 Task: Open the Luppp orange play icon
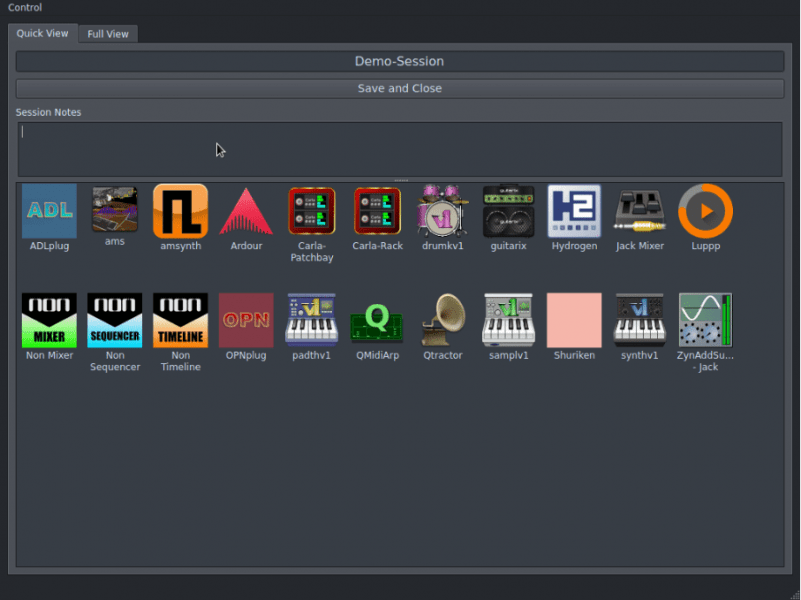coord(705,211)
